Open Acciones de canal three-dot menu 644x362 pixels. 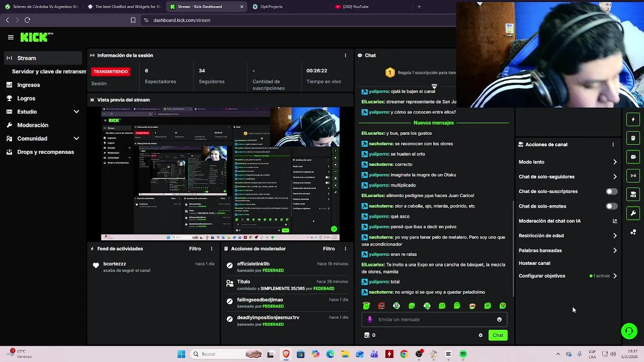click(x=613, y=144)
